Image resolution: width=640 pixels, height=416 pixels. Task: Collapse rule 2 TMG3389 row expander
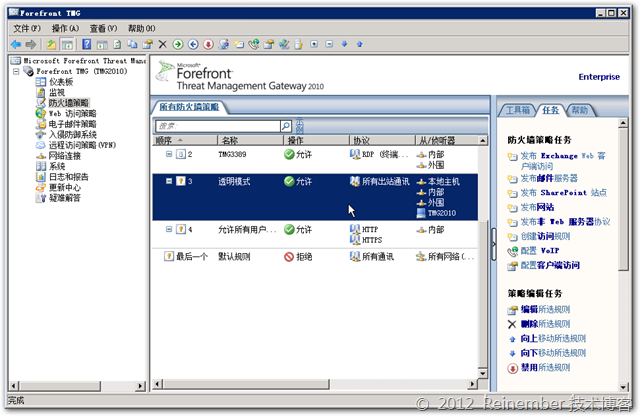[169, 154]
